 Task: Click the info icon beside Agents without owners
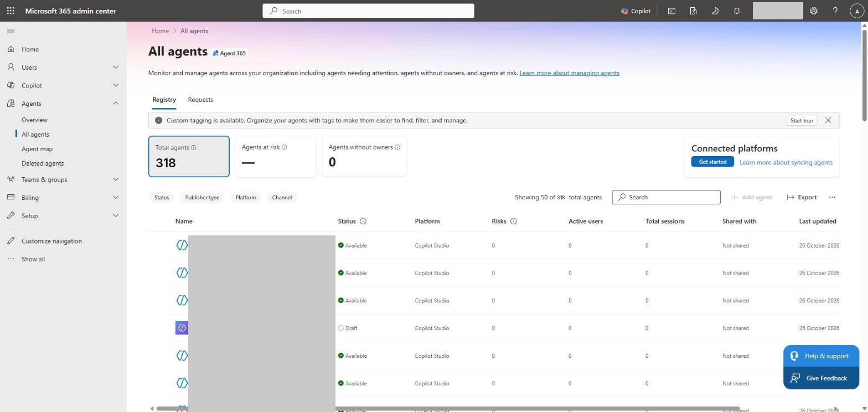[397, 147]
